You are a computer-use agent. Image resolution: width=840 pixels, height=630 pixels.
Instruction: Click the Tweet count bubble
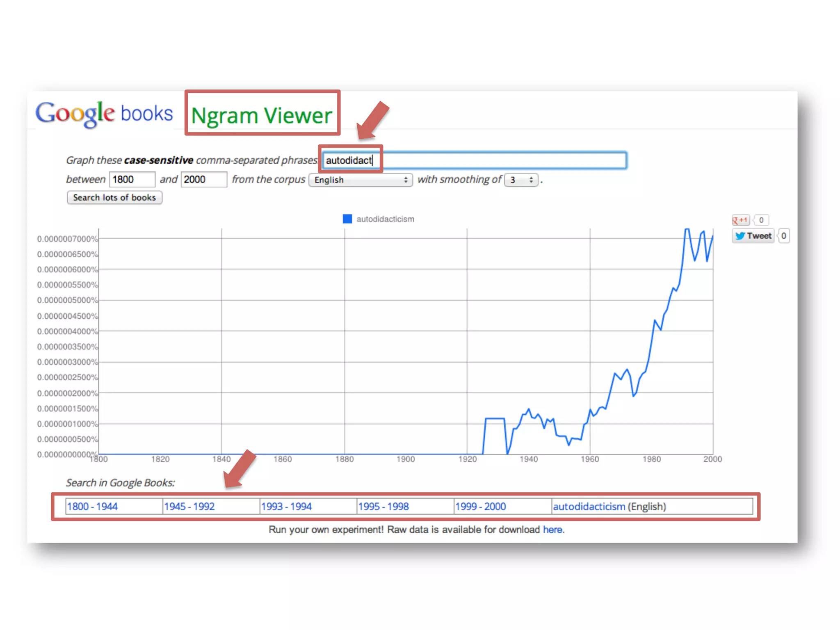click(783, 236)
